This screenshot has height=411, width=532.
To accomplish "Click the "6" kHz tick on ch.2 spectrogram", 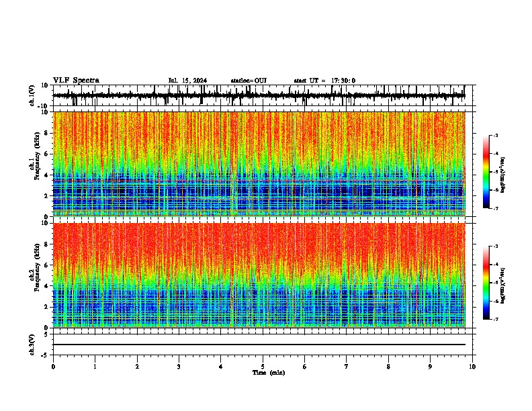I will pyautogui.click(x=47, y=265).
